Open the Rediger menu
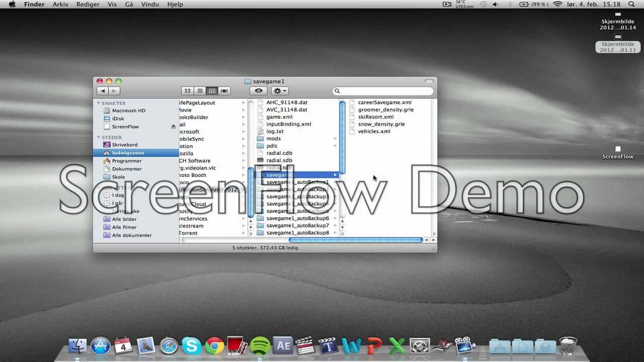This screenshot has width=644, height=362. [x=88, y=5]
